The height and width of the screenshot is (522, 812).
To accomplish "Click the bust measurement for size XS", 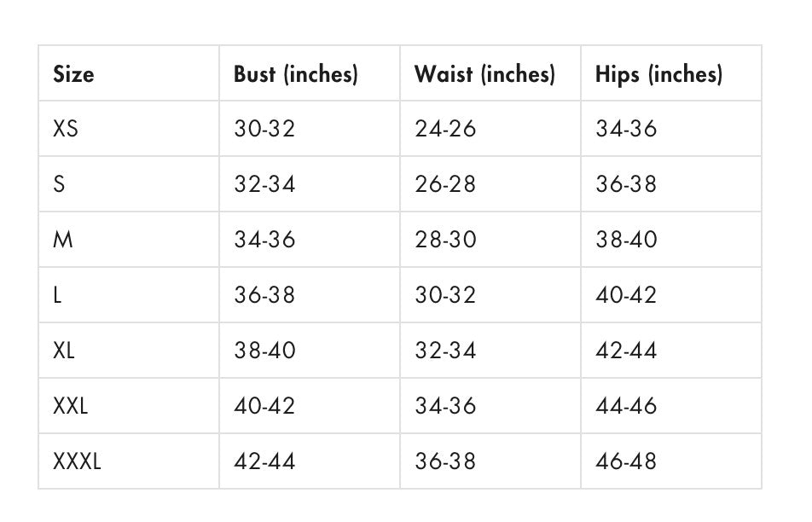I will pos(264,129).
